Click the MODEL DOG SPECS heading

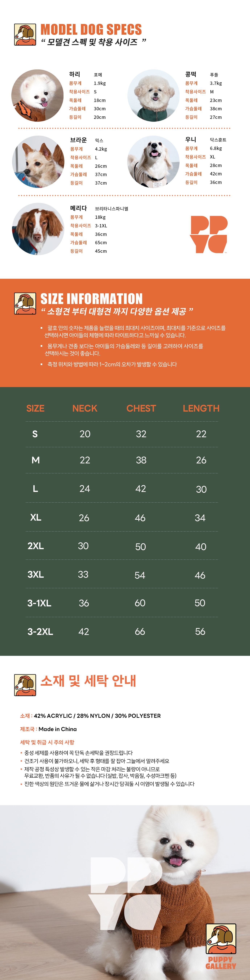(x=91, y=30)
